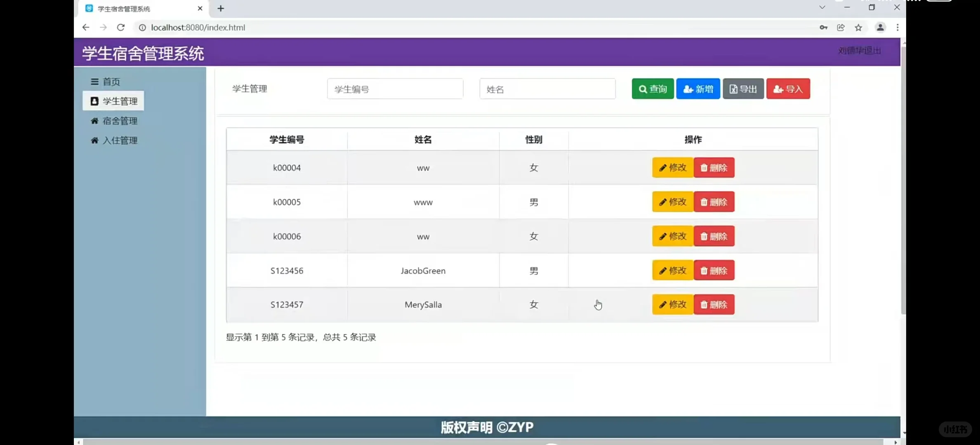
Task: Click the magnifier icon on 查询 button
Action: 642,89
